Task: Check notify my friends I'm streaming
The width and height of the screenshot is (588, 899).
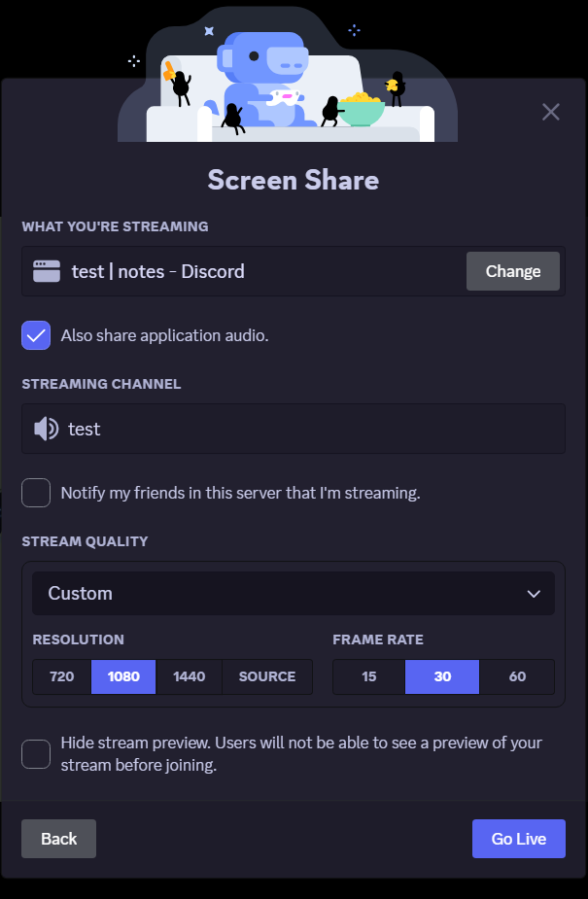Action: click(x=36, y=493)
